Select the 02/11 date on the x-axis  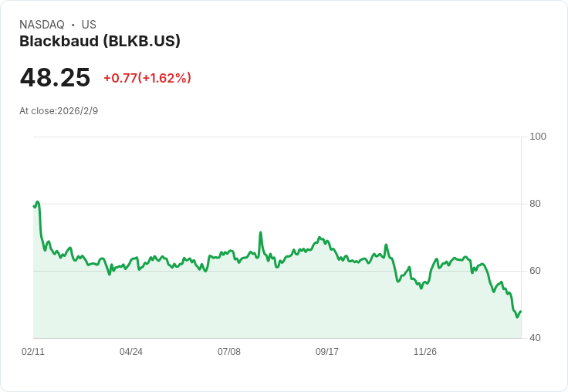point(33,352)
